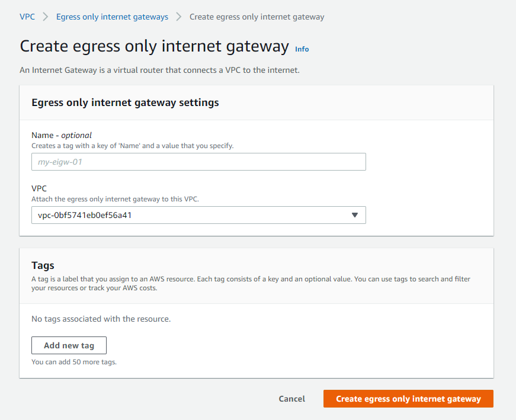Click the chevron after Egress only internet gateways
The height and width of the screenshot is (420, 516).
pyautogui.click(x=179, y=17)
